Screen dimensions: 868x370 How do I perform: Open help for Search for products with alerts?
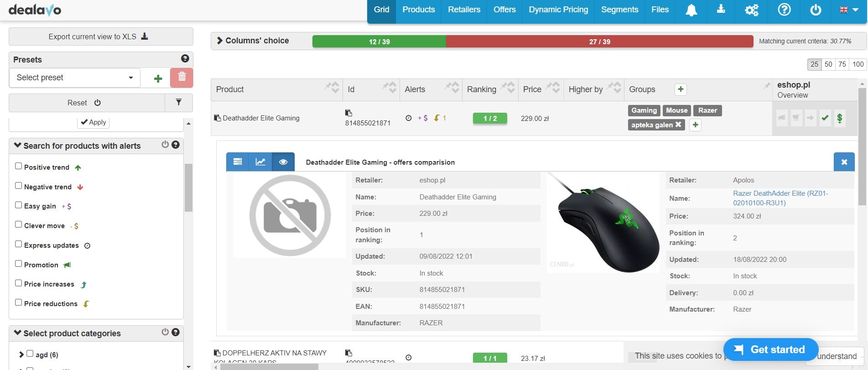point(176,145)
